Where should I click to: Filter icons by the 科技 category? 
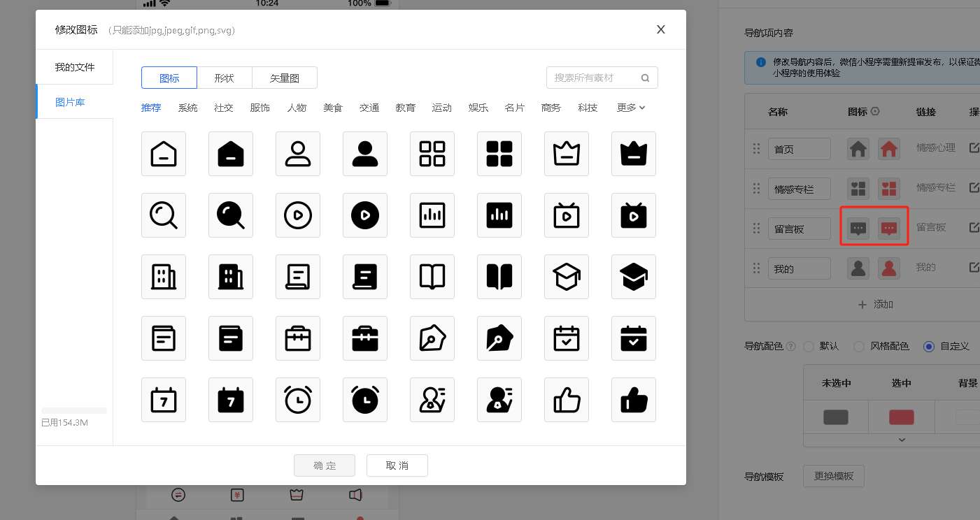click(x=588, y=108)
